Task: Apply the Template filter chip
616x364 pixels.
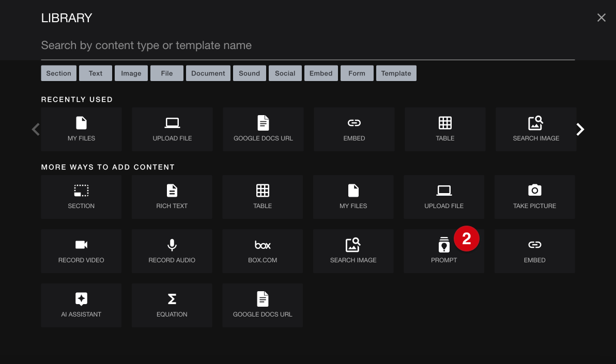Action: [x=396, y=73]
